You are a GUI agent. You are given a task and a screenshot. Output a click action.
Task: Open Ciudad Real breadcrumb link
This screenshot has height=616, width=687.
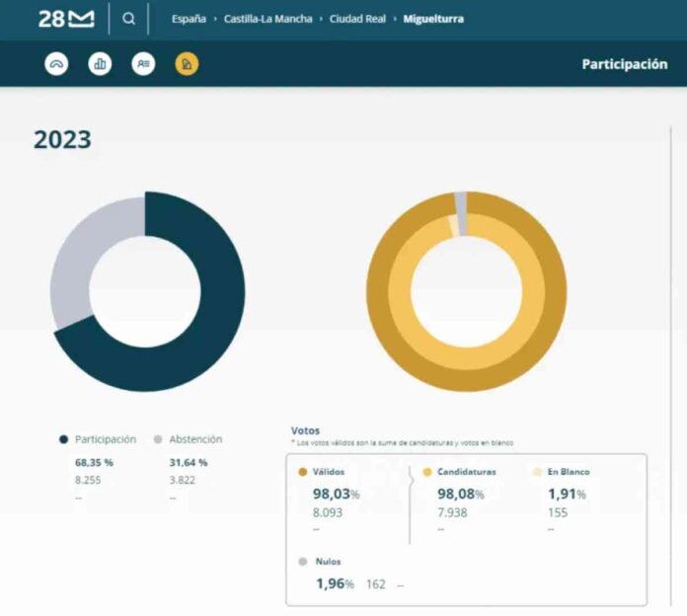point(357,19)
